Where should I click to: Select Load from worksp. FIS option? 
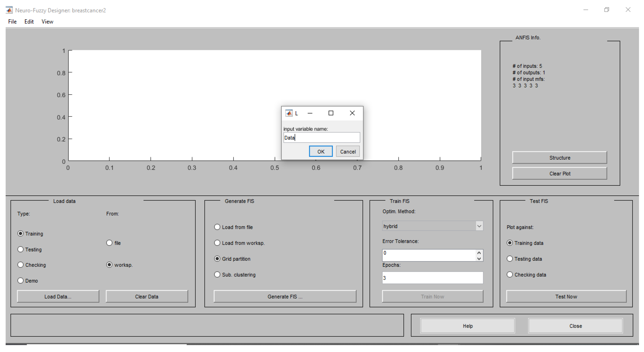tap(217, 243)
